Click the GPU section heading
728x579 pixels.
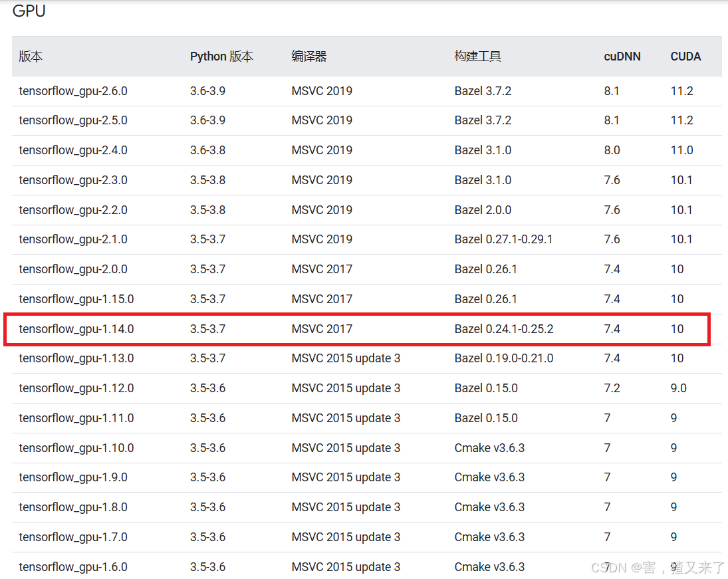(x=29, y=11)
